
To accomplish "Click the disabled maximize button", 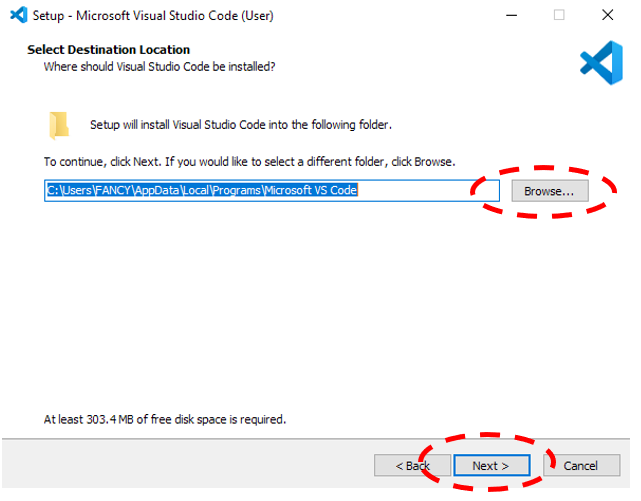I will point(559,15).
